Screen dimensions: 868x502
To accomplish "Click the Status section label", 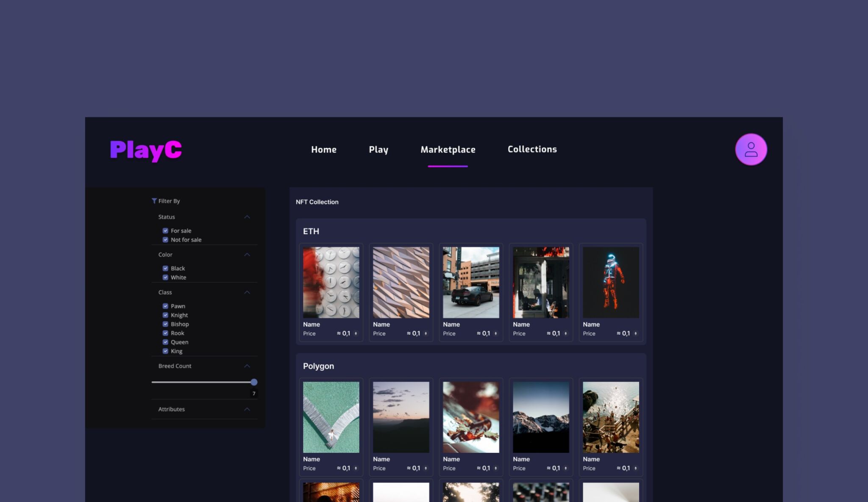I will [x=167, y=217].
